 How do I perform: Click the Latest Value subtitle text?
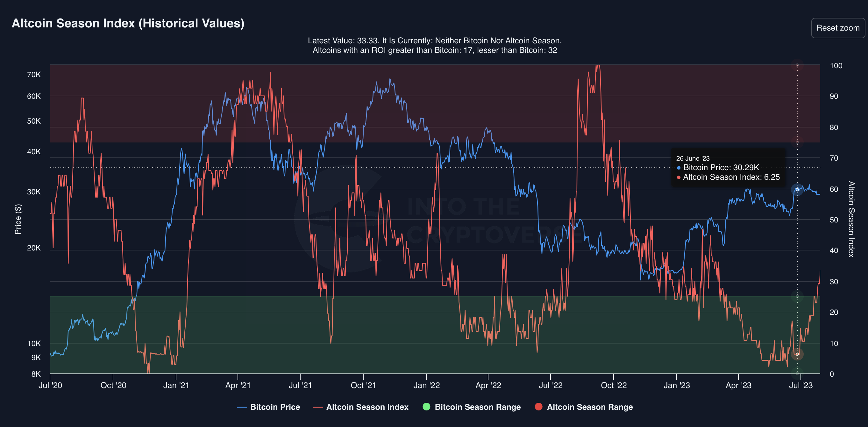(x=434, y=40)
